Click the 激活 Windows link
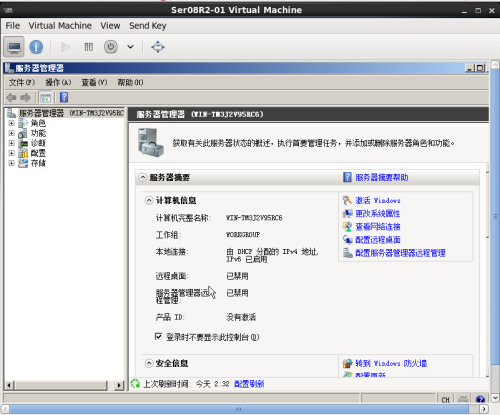 378,201
